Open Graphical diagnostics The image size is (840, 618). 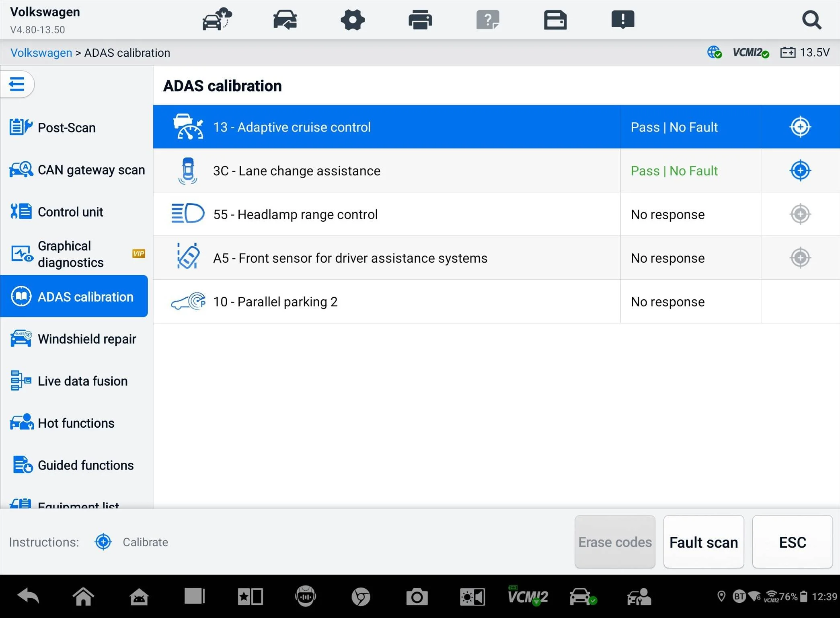(x=74, y=254)
